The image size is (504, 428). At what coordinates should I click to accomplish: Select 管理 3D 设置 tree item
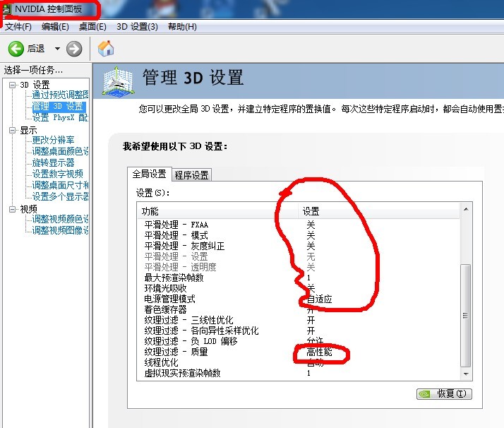59,106
